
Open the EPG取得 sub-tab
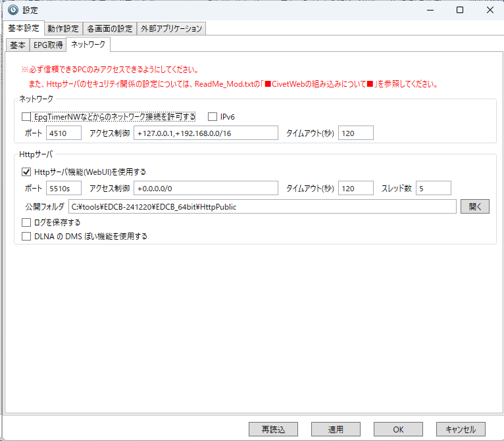(x=48, y=45)
